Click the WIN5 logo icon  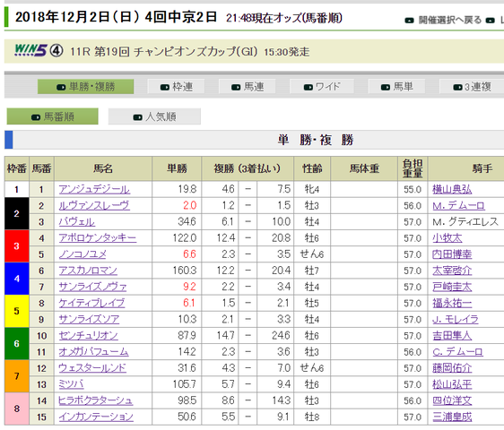coord(30,50)
